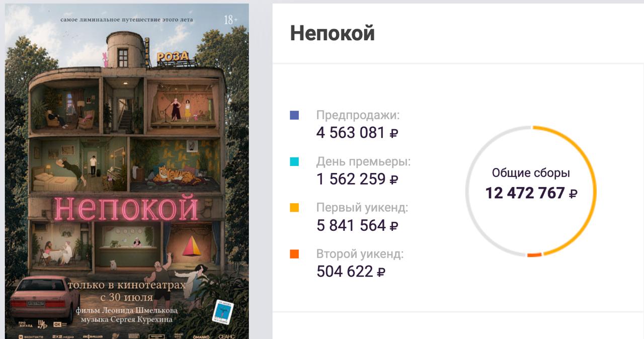Select the Второй уикенд label
The image size is (644, 339).
[360, 254]
